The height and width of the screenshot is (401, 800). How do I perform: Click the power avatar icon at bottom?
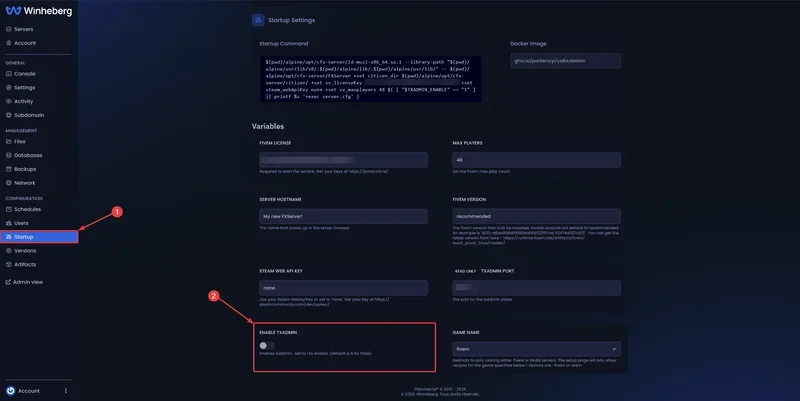click(10, 391)
